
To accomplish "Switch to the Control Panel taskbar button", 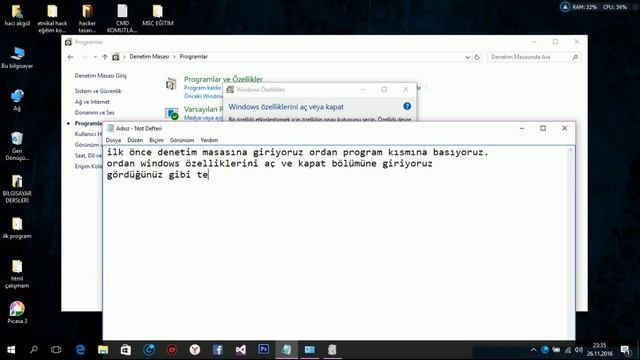I will point(309,350).
